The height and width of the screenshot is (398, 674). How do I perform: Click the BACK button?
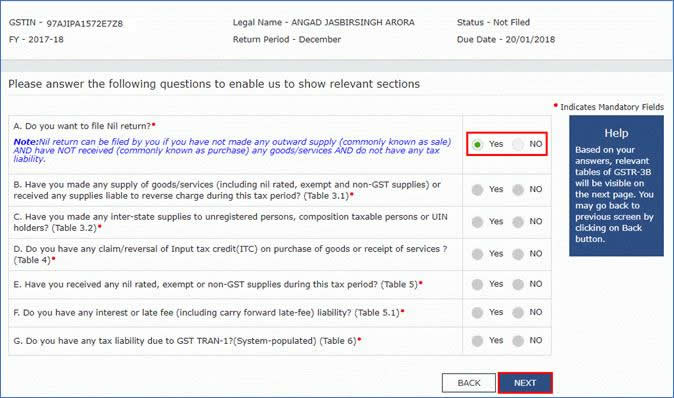(x=469, y=383)
